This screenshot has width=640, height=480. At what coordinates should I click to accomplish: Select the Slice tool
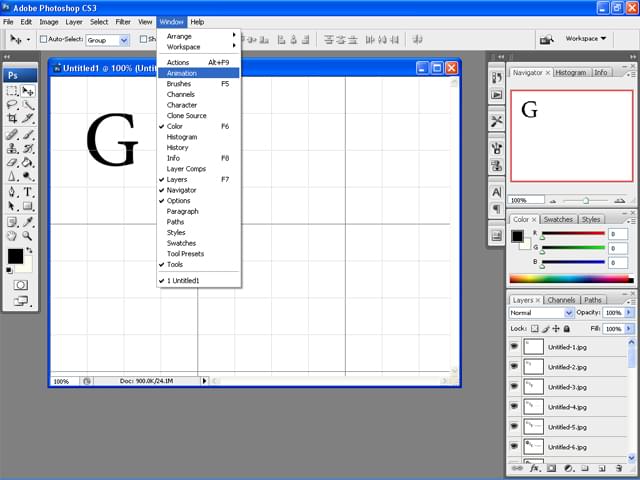[28, 119]
